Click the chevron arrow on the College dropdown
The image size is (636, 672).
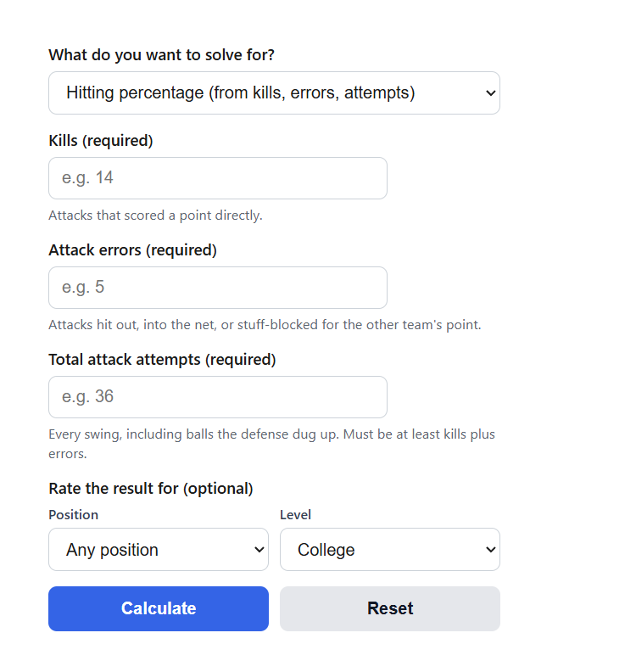[x=490, y=550]
